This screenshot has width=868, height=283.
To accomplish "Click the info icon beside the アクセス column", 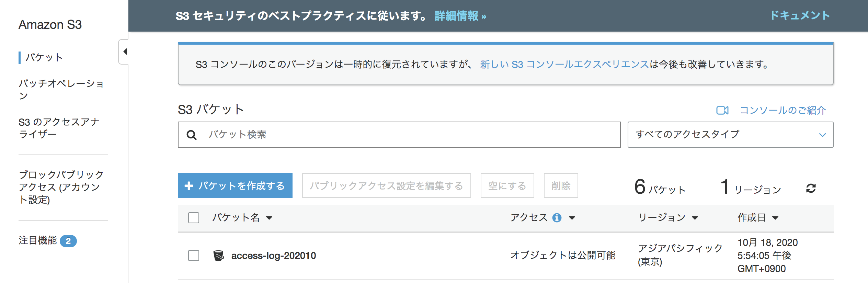I will (557, 217).
